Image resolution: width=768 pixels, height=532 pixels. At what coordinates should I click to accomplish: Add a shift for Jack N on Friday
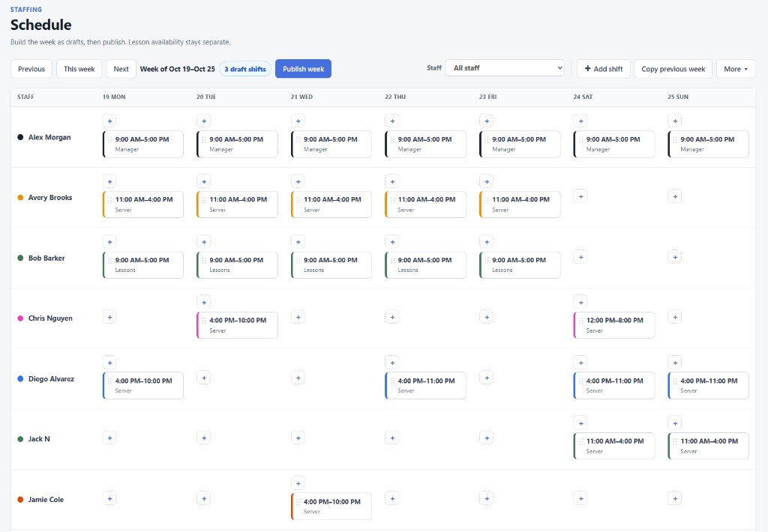click(487, 438)
